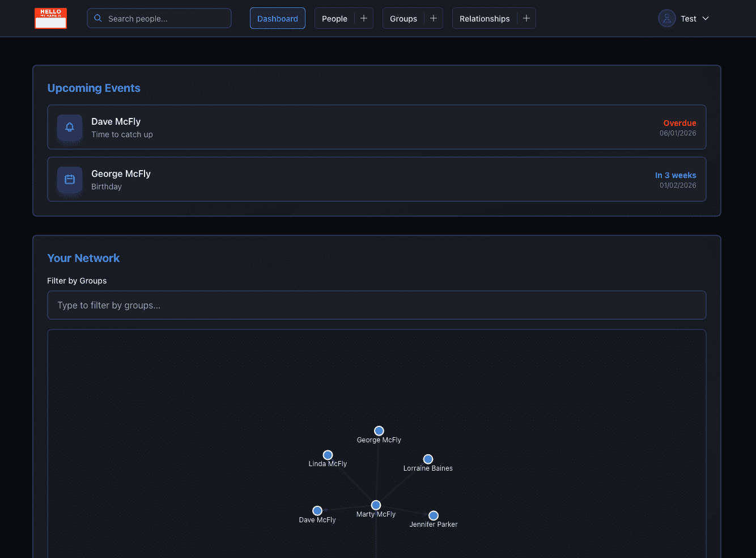Open George McFly's birthday event
Screen dimensions: 756x558
pos(376,179)
